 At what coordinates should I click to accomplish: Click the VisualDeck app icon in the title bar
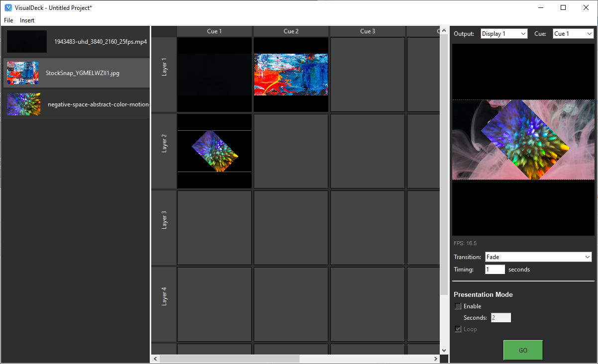[7, 7]
